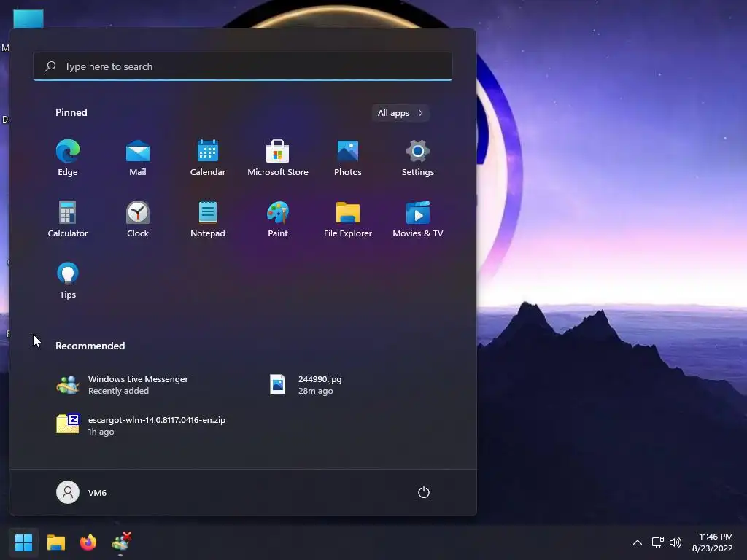Click the 'Recently added' label
The image size is (747, 560).
coord(118,391)
